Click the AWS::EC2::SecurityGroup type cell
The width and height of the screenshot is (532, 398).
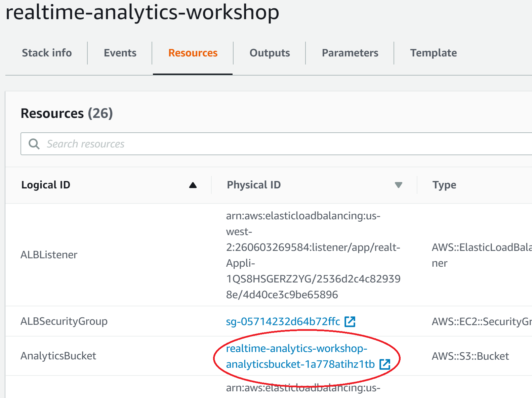tap(482, 321)
